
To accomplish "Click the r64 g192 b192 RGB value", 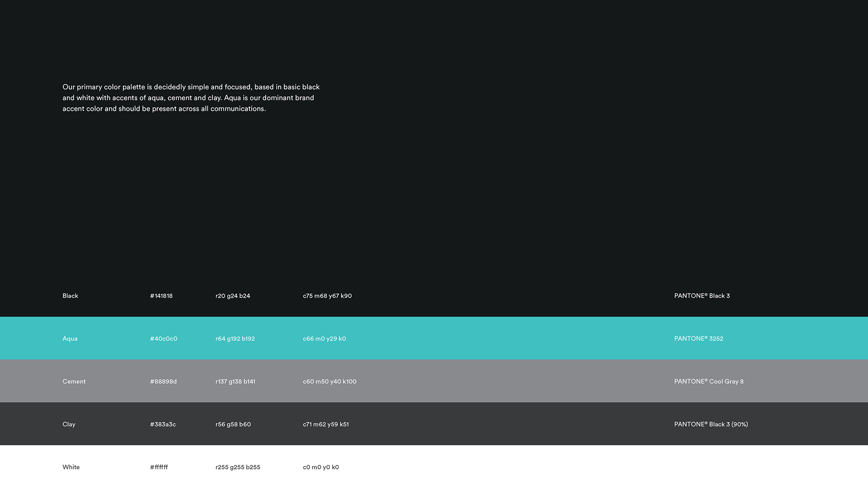I will 235,339.
